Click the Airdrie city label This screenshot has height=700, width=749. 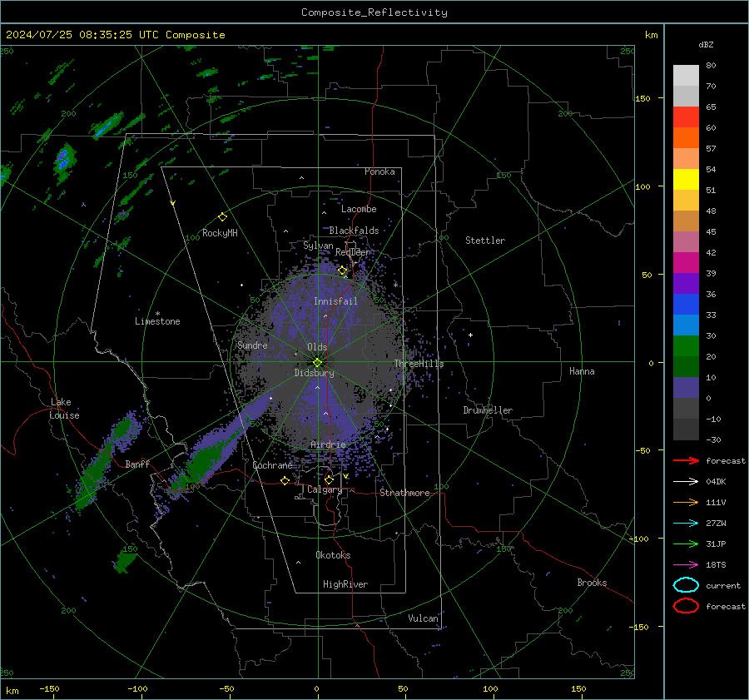(x=328, y=444)
